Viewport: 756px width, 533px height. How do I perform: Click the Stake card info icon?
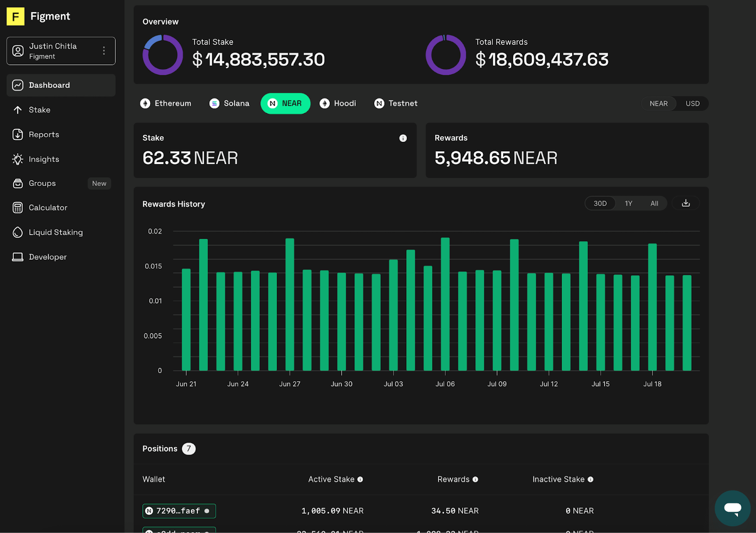click(403, 138)
